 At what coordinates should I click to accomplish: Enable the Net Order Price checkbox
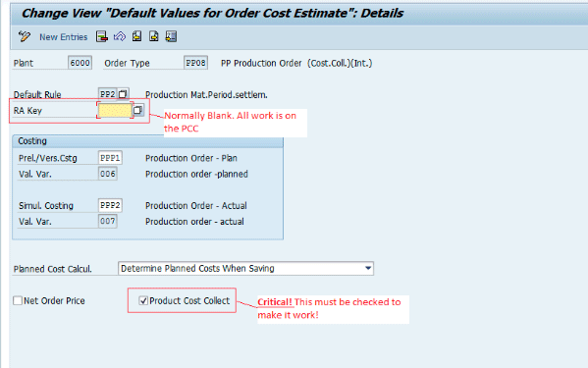pyautogui.click(x=18, y=300)
